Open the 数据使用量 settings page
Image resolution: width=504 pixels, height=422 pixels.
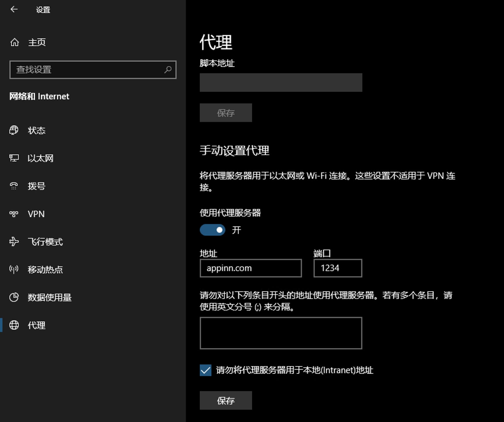(x=93, y=297)
